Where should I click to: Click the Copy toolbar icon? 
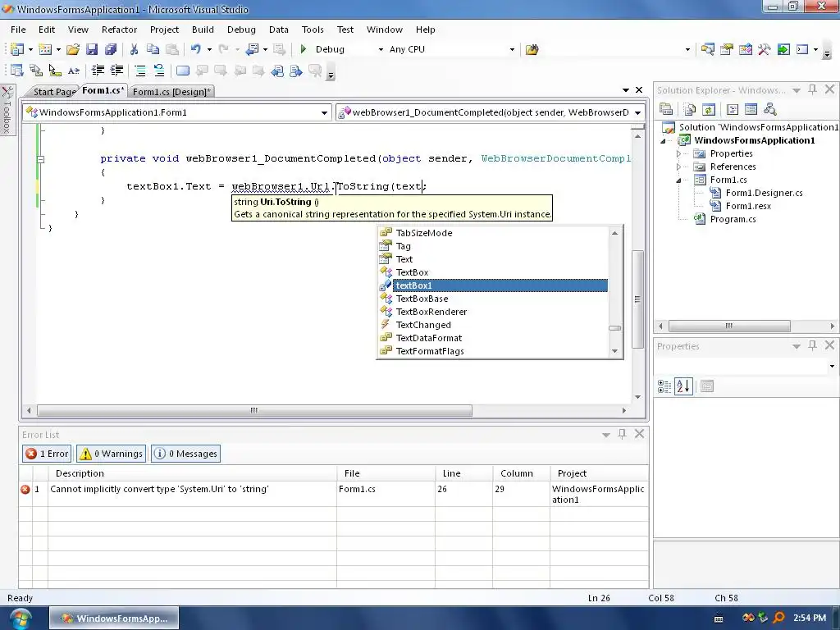[153, 49]
